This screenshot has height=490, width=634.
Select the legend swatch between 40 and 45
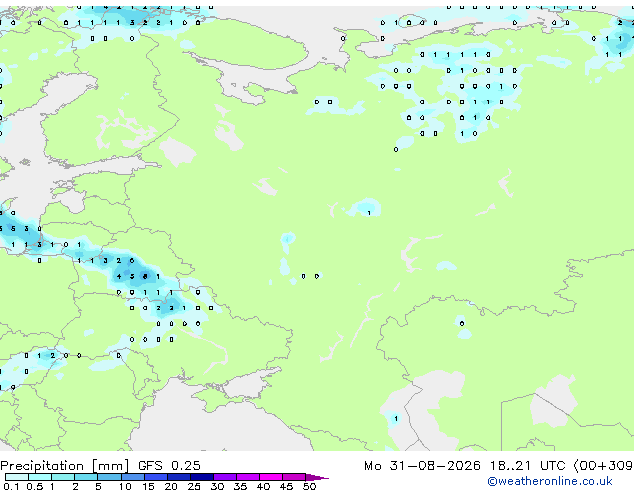pos(271,477)
